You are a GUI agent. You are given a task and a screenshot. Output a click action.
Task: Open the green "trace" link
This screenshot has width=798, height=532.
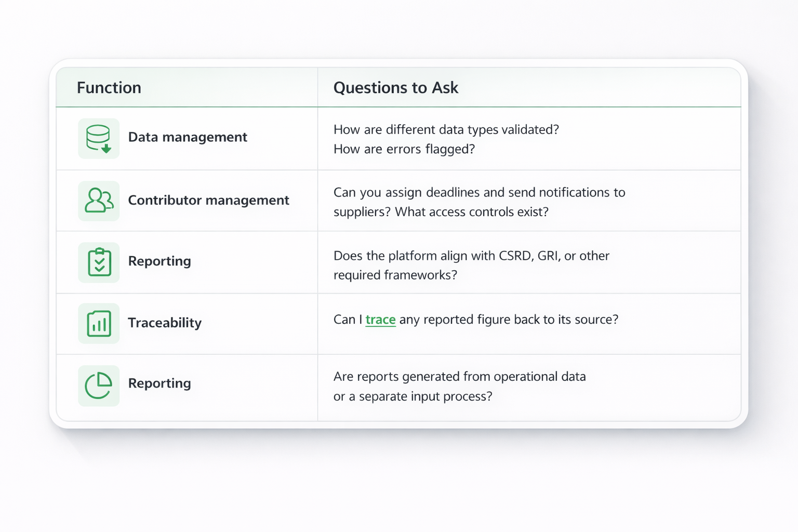(x=380, y=320)
